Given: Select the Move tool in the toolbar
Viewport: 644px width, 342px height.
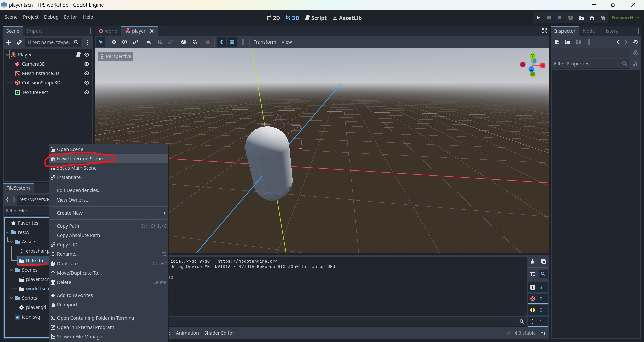Looking at the screenshot, I should 114,42.
